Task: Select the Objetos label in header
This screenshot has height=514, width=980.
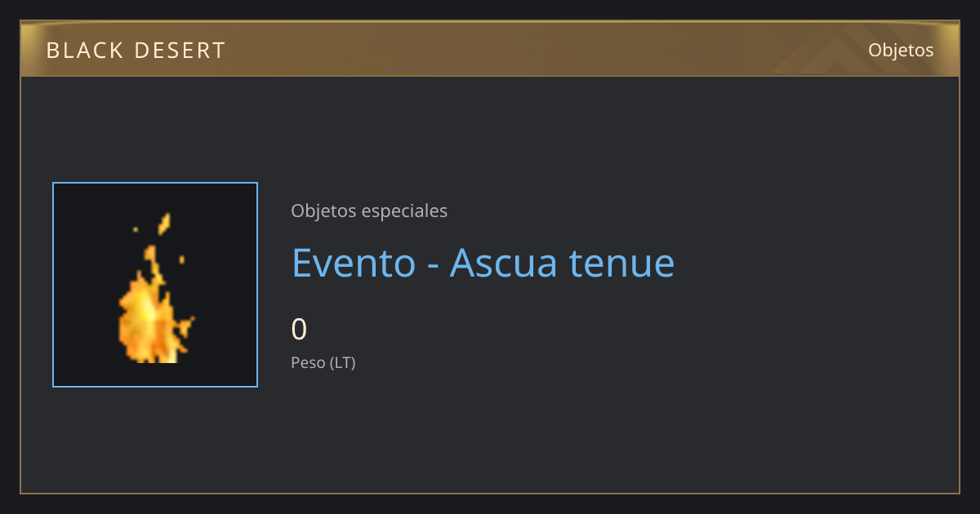Action: 901,50
